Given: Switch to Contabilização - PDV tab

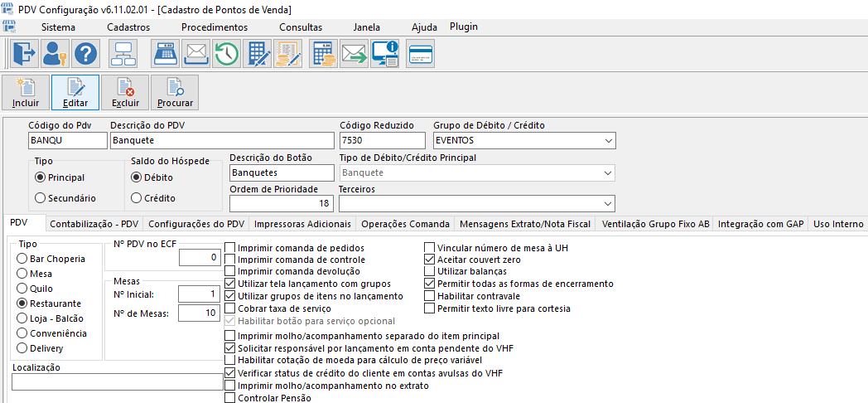Looking at the screenshot, I should pyautogui.click(x=94, y=224).
